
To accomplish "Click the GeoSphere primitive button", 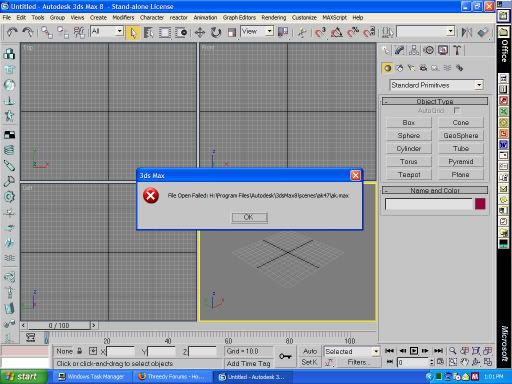I will pyautogui.click(x=461, y=136).
